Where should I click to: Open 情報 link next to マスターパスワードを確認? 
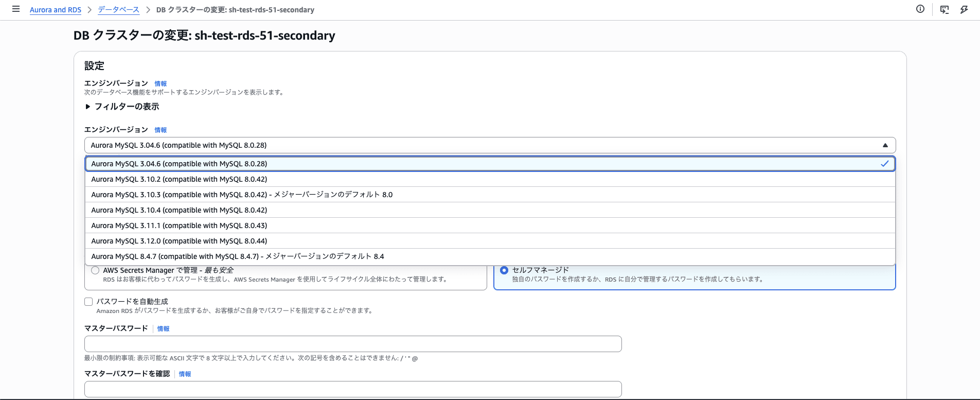coord(185,374)
